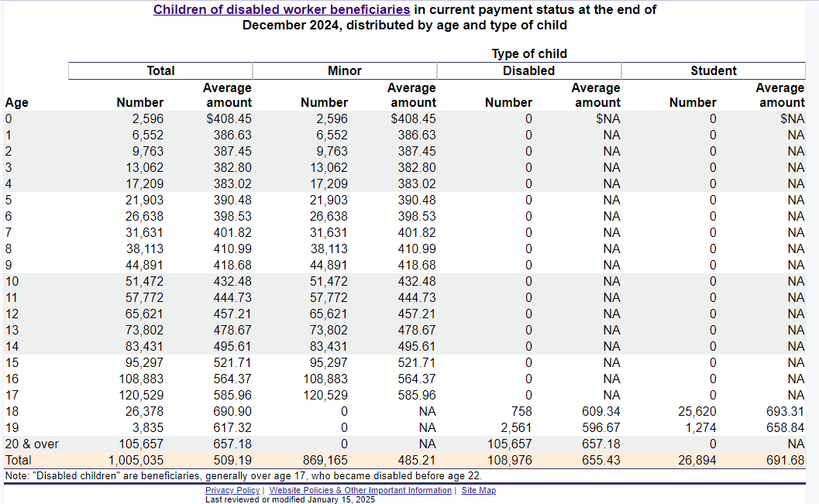Screen dimensions: 819x504
Task: Select the total average 410.99 for age 8
Action: pyautogui.click(x=232, y=249)
